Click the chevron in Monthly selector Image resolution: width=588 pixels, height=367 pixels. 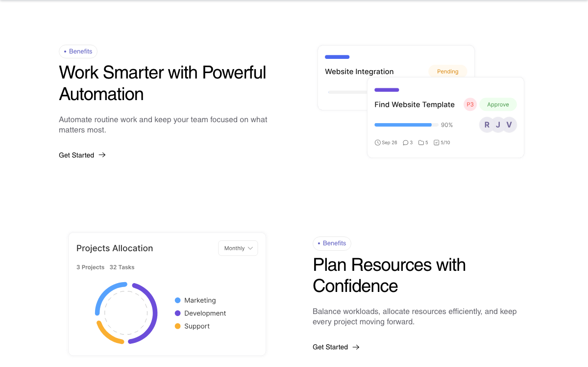click(250, 248)
